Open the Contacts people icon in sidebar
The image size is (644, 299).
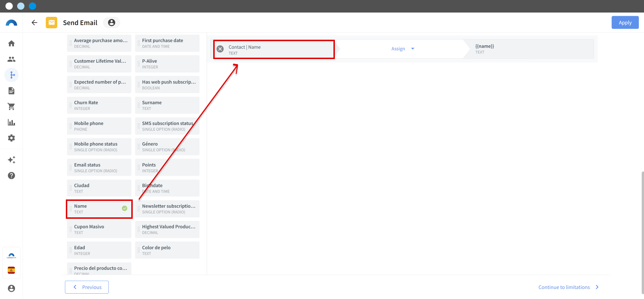tap(11, 59)
